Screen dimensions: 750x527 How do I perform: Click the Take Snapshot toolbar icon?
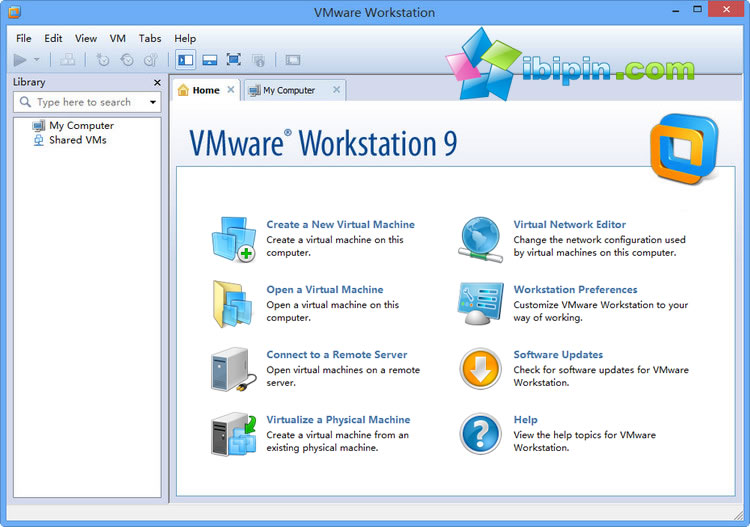point(102,60)
